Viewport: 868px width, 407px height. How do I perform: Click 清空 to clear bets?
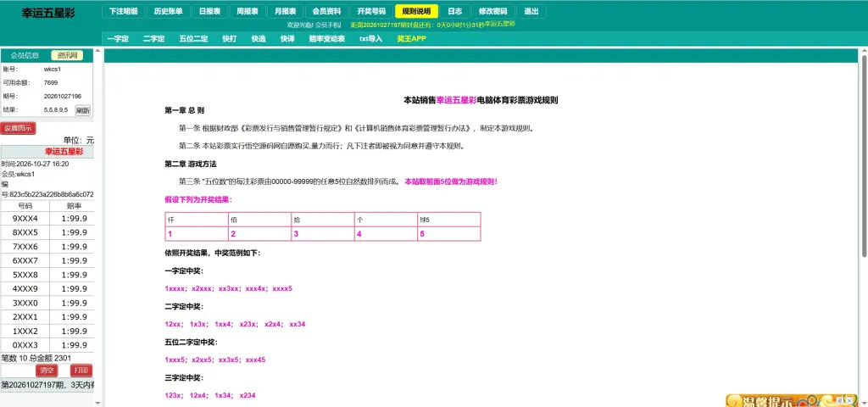pos(47,371)
